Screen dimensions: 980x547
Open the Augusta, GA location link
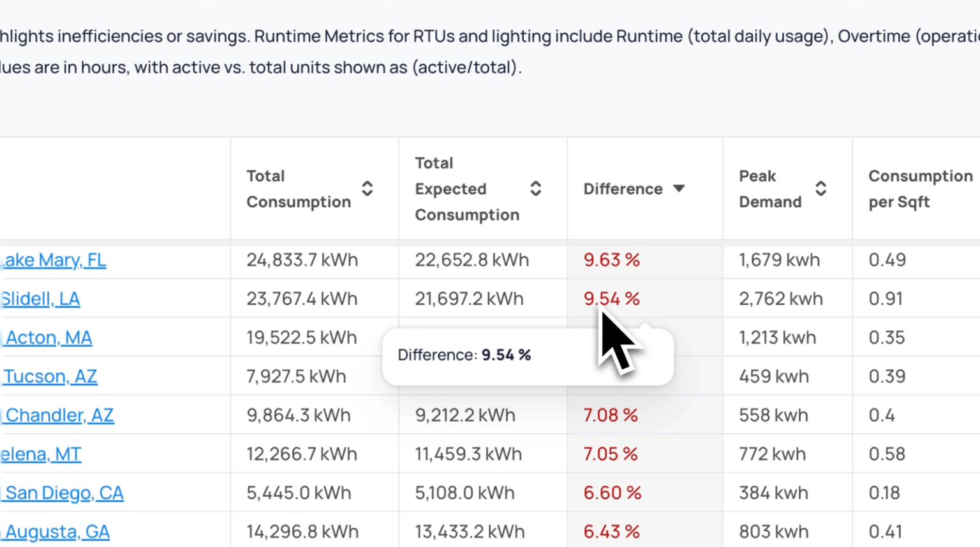(57, 532)
